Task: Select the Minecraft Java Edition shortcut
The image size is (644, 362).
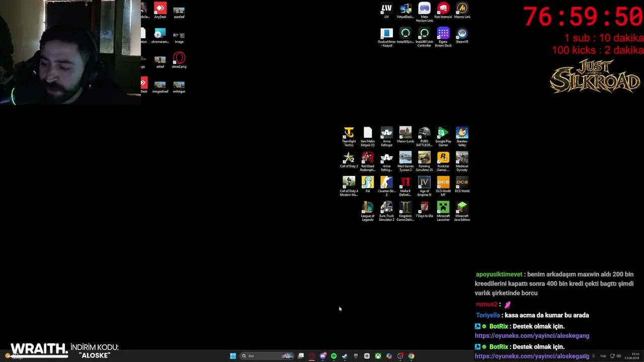Action: [462, 211]
